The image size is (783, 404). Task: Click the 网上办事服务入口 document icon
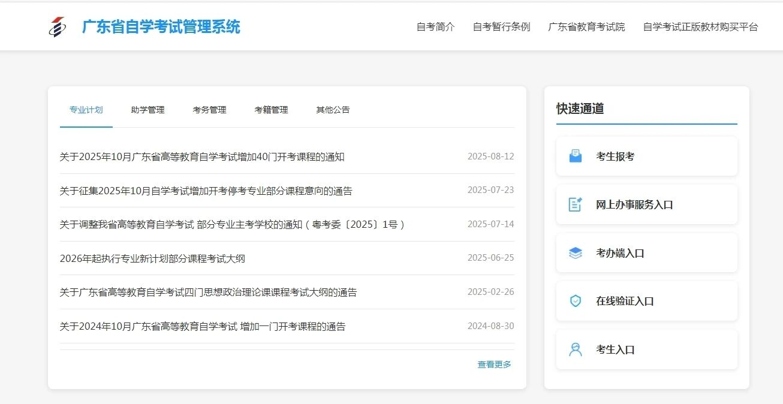click(575, 204)
